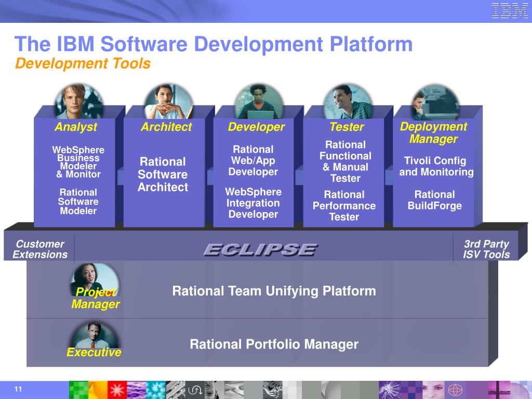Viewport: 532px width, 399px height.
Task: Click slide number 11 in footer
Action: [18, 389]
